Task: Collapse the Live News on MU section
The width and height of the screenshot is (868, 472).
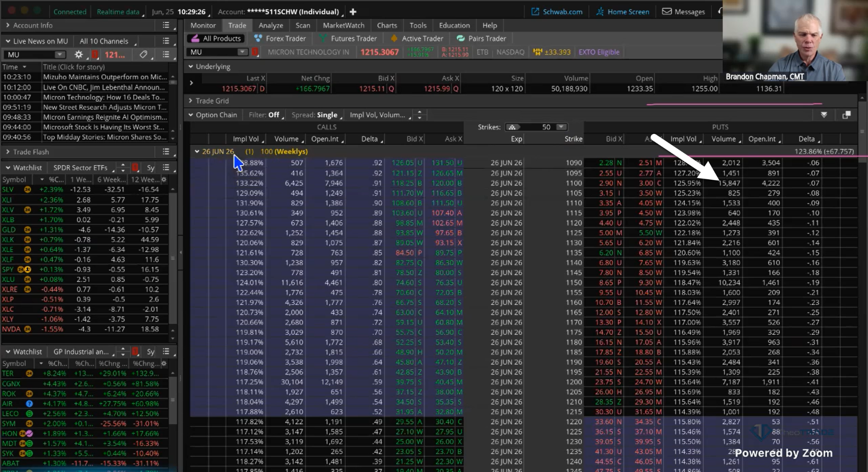Action: [x=8, y=41]
